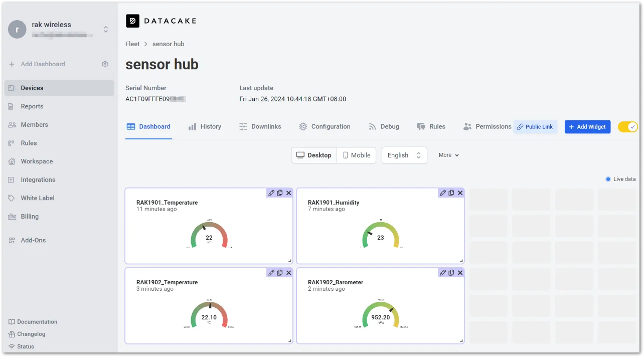This screenshot has width=644, height=357.
Task: Click the Public Link button
Action: tap(535, 127)
